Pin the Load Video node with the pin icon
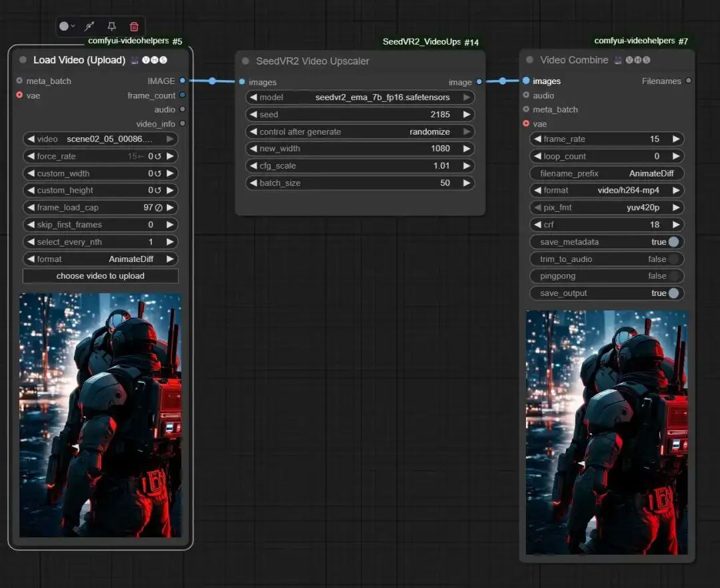The width and height of the screenshot is (720, 588). [x=111, y=27]
